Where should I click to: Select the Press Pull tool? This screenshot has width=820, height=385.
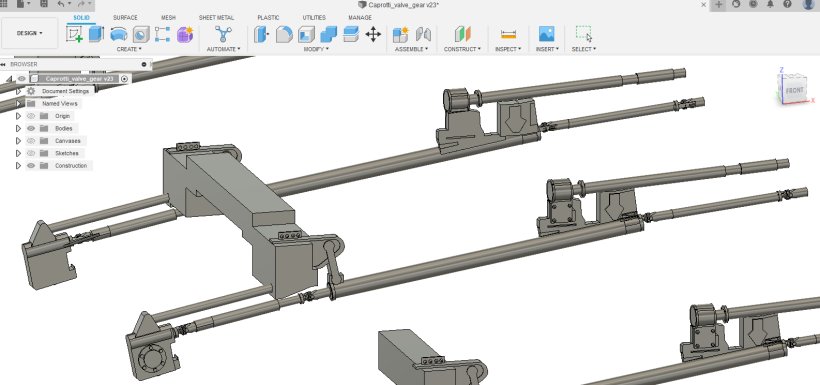coord(261,35)
